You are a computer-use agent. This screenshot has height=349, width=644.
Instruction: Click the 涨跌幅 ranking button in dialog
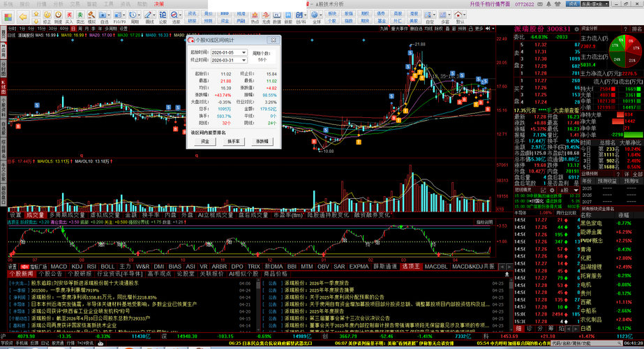[262, 142]
